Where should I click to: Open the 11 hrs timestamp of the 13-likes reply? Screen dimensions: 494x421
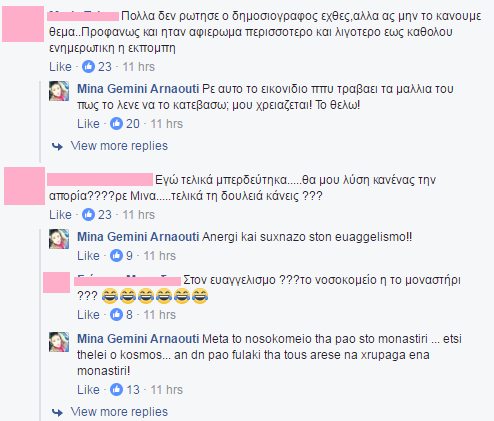167,390
